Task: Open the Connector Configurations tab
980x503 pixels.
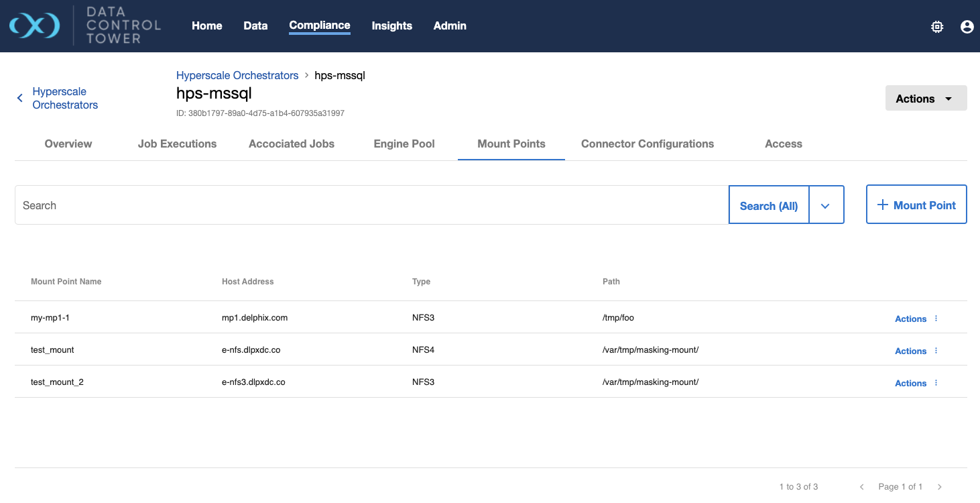Action: pos(647,144)
